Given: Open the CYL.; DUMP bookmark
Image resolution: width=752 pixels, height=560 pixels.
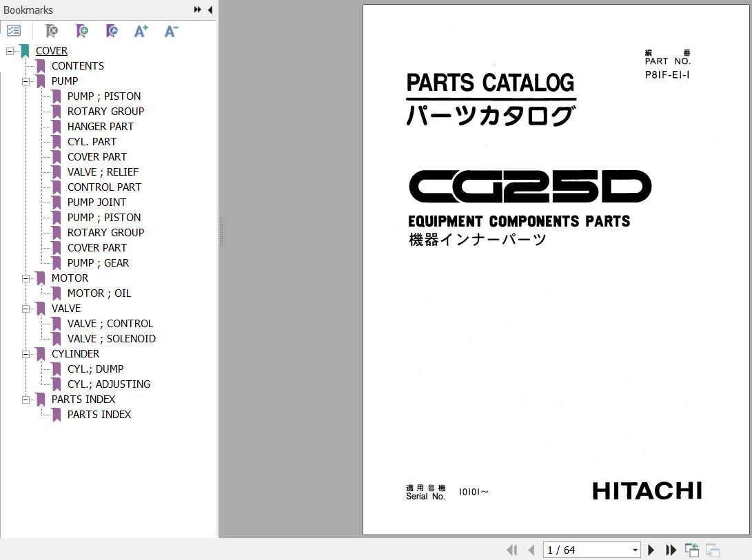Looking at the screenshot, I should (95, 369).
